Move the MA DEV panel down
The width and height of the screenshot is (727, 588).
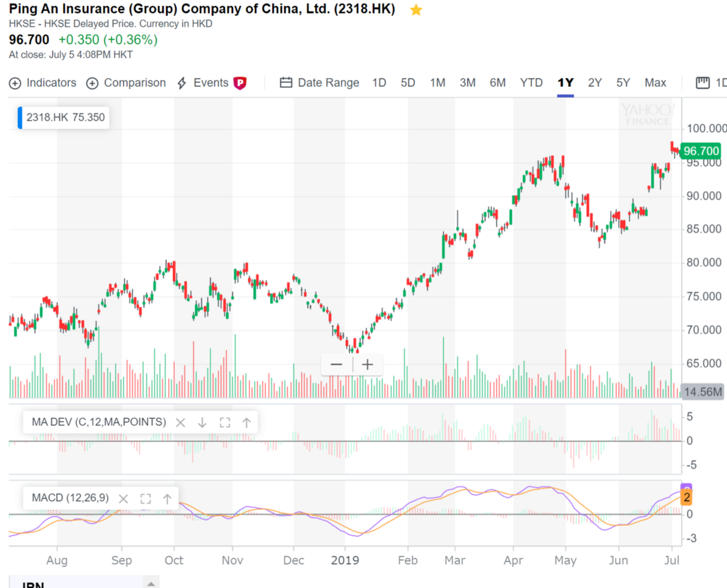[x=202, y=423]
